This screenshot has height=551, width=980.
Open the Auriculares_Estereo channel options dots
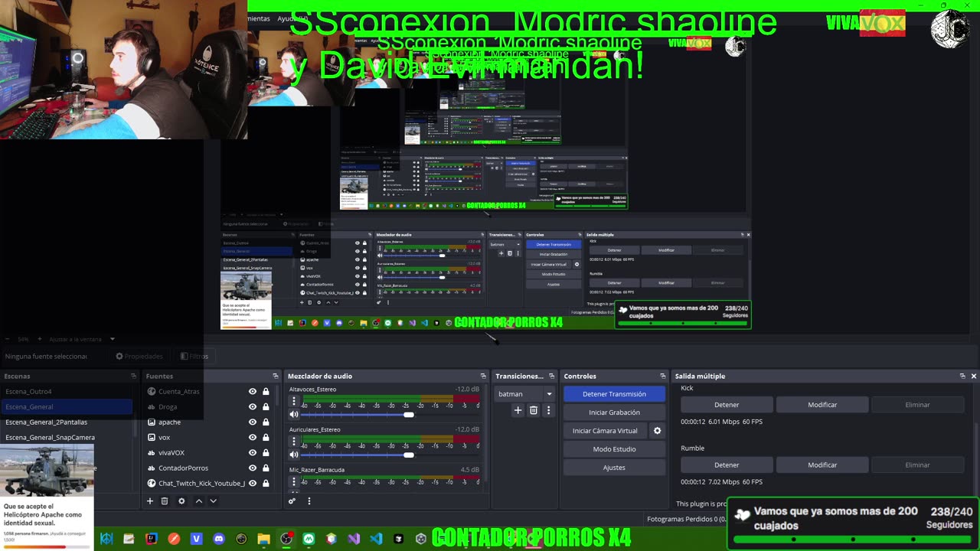[x=294, y=442]
